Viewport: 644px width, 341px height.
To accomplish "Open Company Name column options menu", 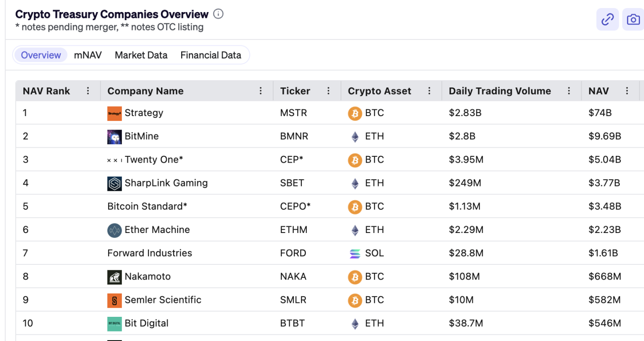I will (x=261, y=91).
